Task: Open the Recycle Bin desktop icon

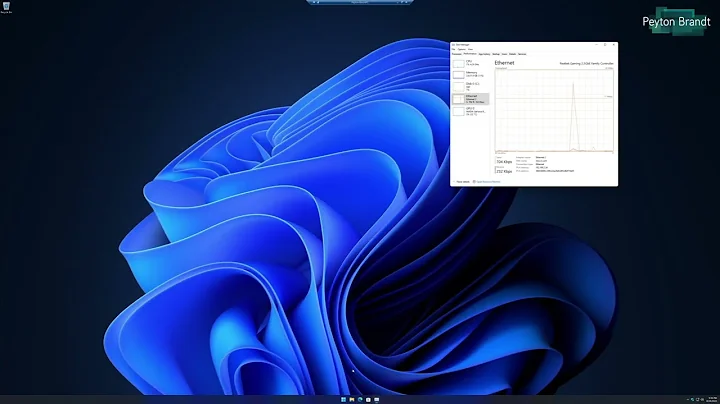Action: (x=6, y=6)
